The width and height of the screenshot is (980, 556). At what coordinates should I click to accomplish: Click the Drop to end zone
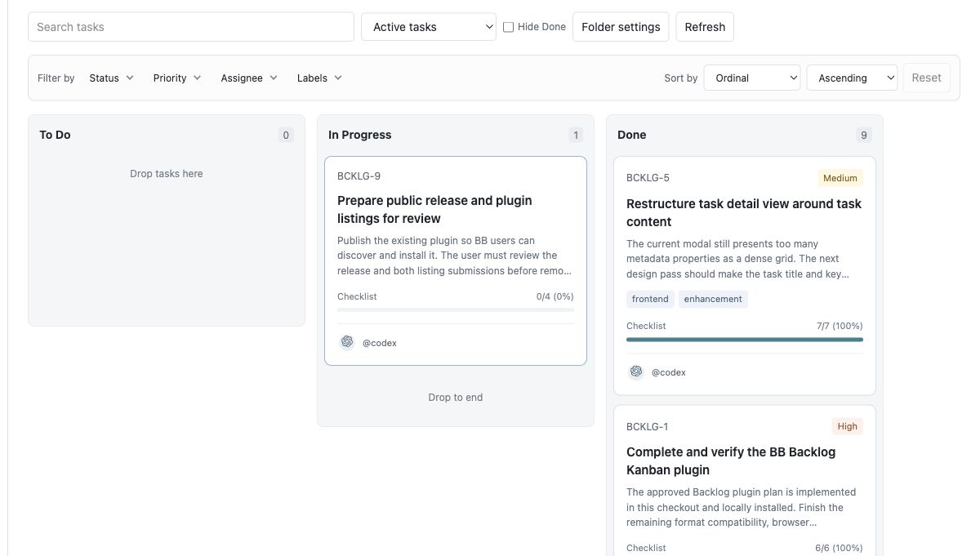pos(456,398)
